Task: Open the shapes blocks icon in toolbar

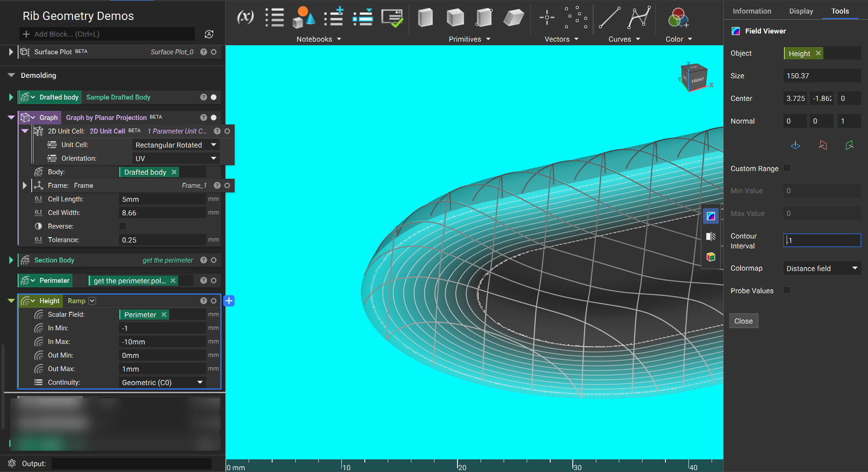Action: (303, 18)
